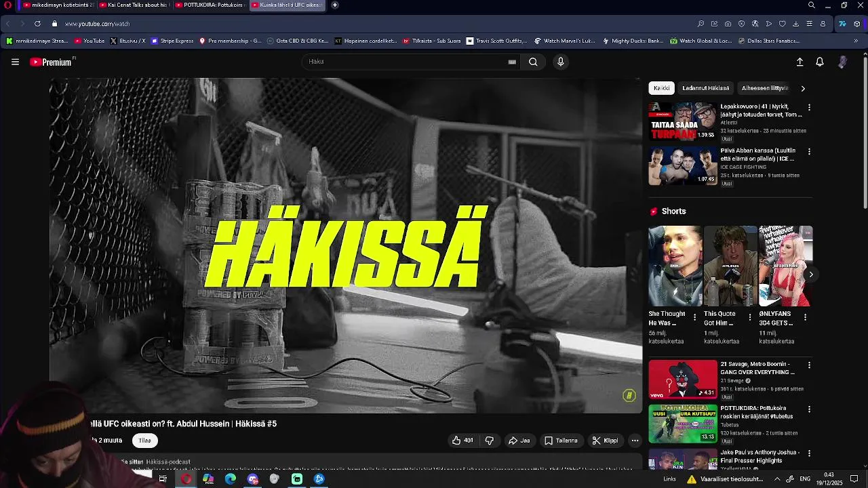Click the channel watermark on video
Image resolution: width=868 pixels, height=488 pixels.
629,395
